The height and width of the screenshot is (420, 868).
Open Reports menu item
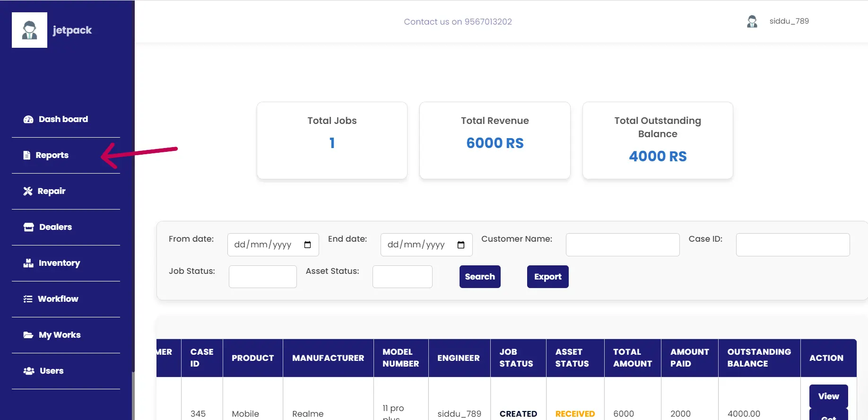tap(66, 155)
